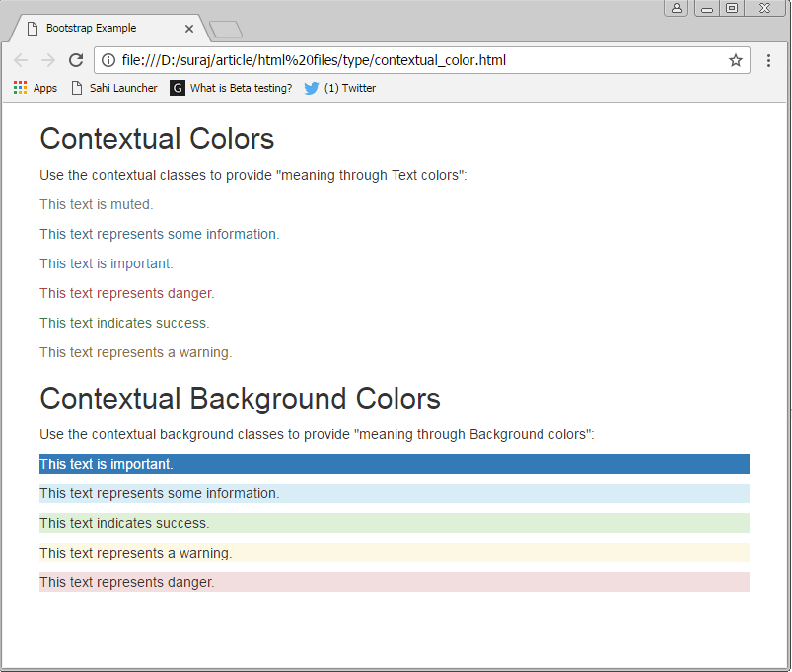Click the pink danger background bar

tap(395, 582)
